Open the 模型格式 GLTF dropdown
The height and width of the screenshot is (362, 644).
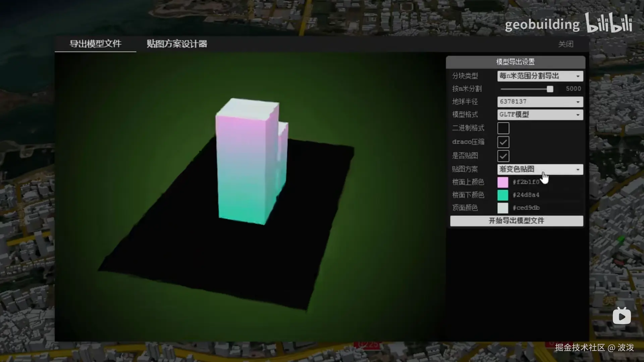(540, 115)
